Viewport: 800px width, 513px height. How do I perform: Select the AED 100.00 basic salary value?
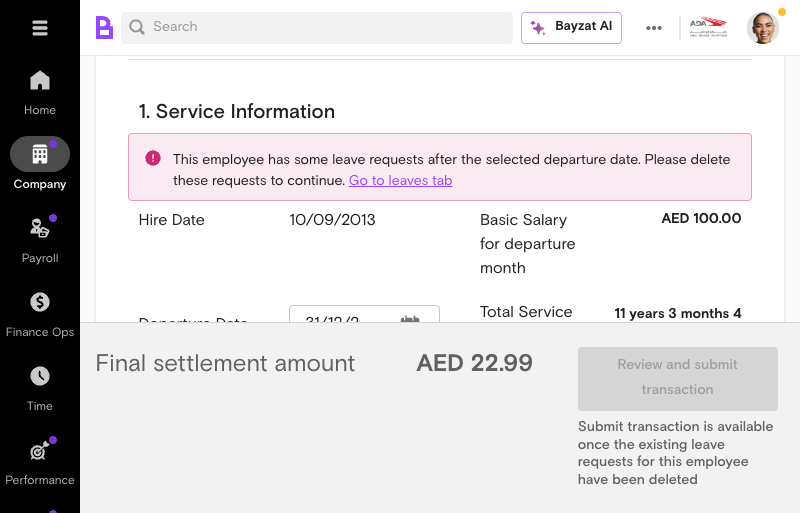(x=701, y=218)
